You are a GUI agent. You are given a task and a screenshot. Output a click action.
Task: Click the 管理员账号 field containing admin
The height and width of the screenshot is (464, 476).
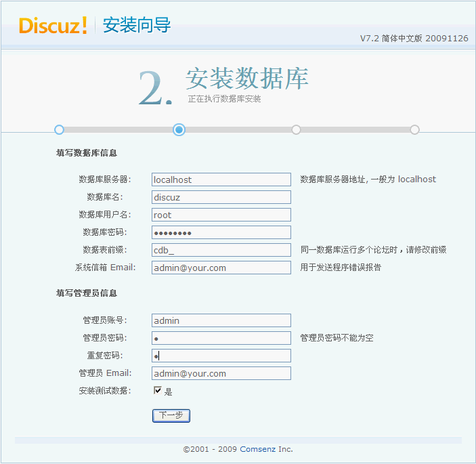221,320
